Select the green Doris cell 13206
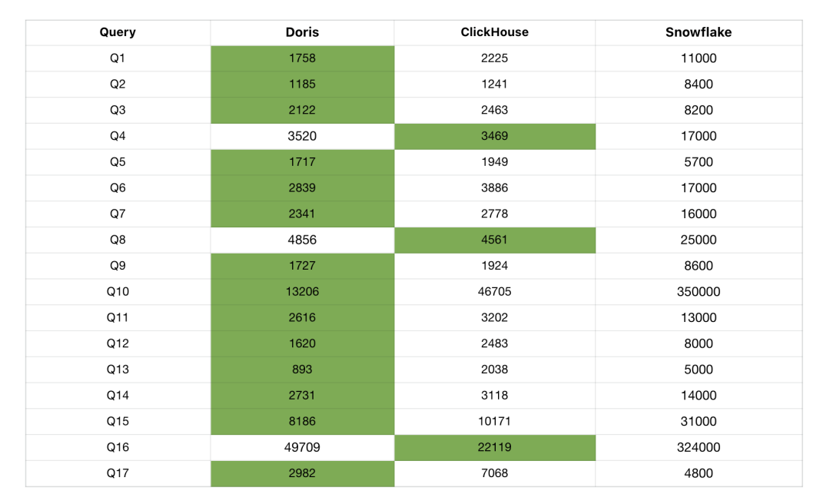Viewport: 830px width, 504px height. click(302, 292)
